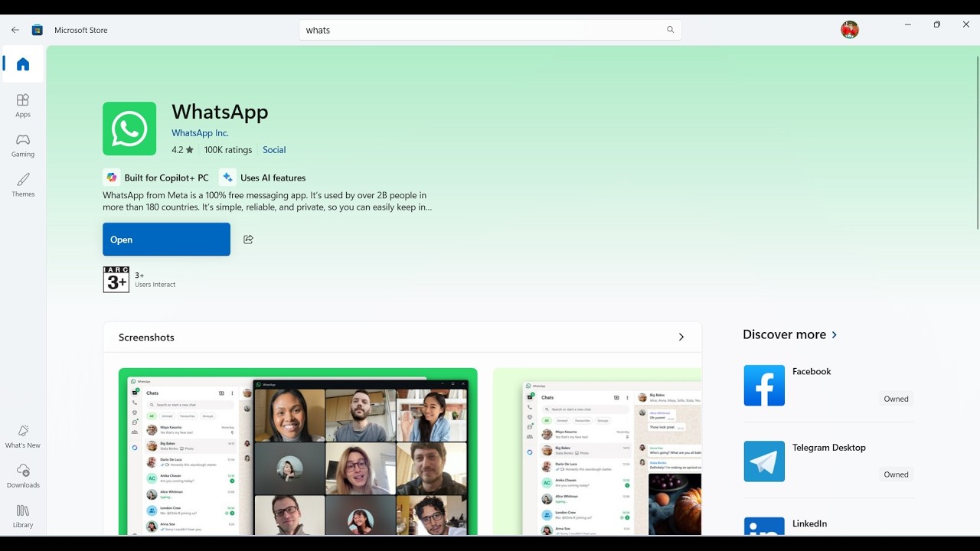Click the WhatsApp app logo

pyautogui.click(x=129, y=129)
